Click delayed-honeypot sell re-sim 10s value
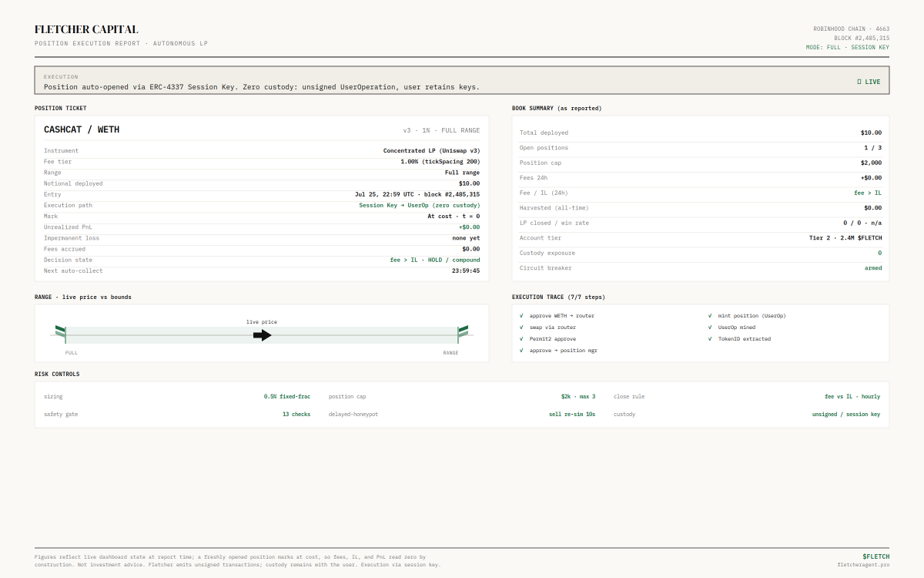924x578 pixels. [x=571, y=414]
